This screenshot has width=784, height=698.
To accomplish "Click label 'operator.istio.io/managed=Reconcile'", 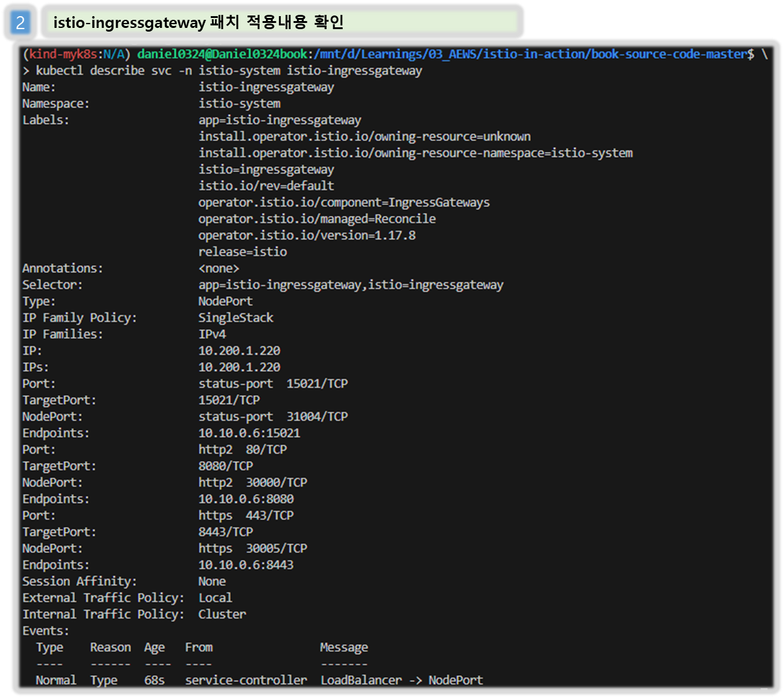I will point(317,219).
